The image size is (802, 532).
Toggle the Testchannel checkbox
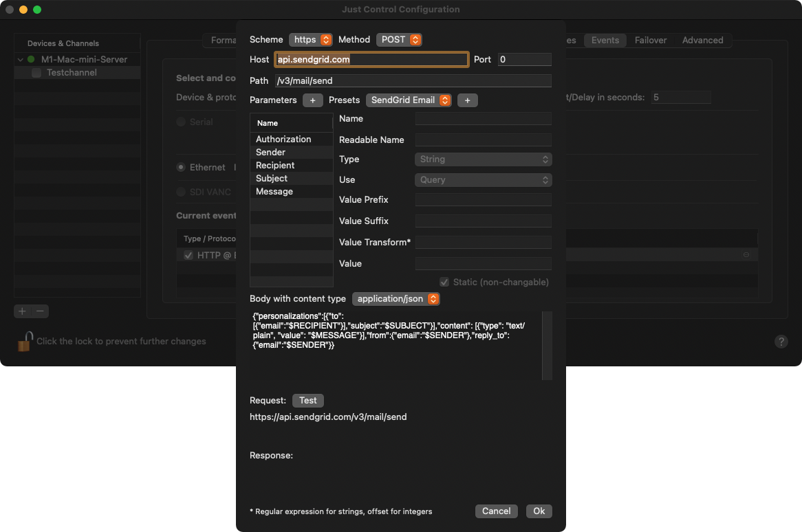(x=36, y=73)
